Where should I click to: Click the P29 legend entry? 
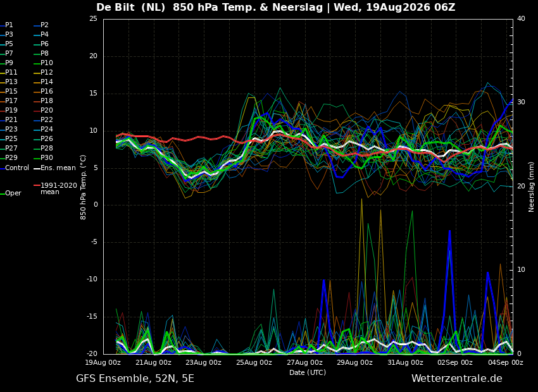point(9,158)
